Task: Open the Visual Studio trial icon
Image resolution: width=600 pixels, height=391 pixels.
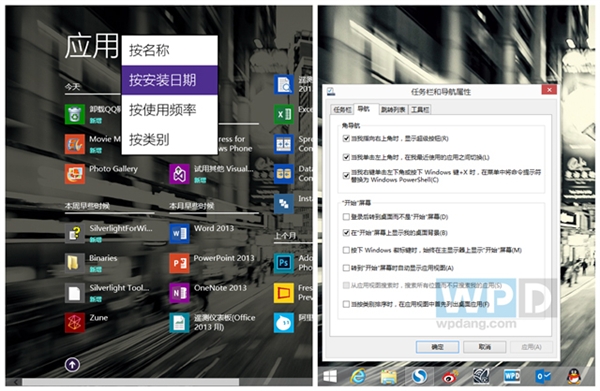Action: pos(179,174)
